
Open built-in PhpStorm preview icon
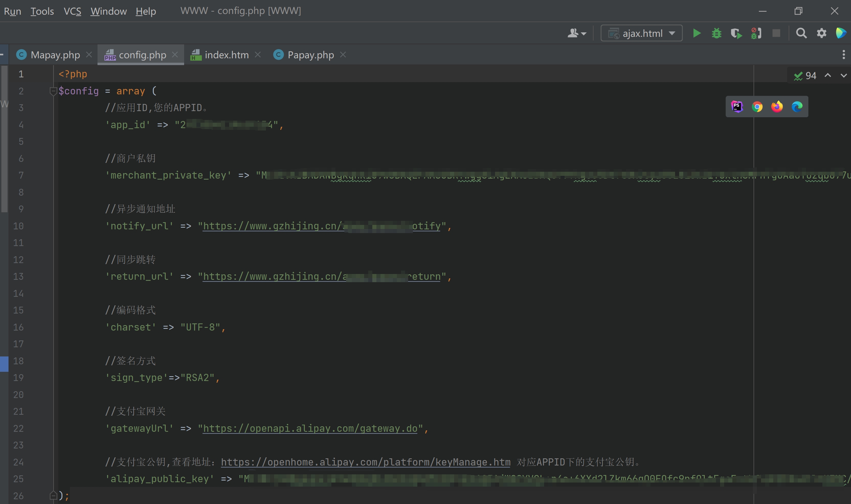(x=737, y=107)
